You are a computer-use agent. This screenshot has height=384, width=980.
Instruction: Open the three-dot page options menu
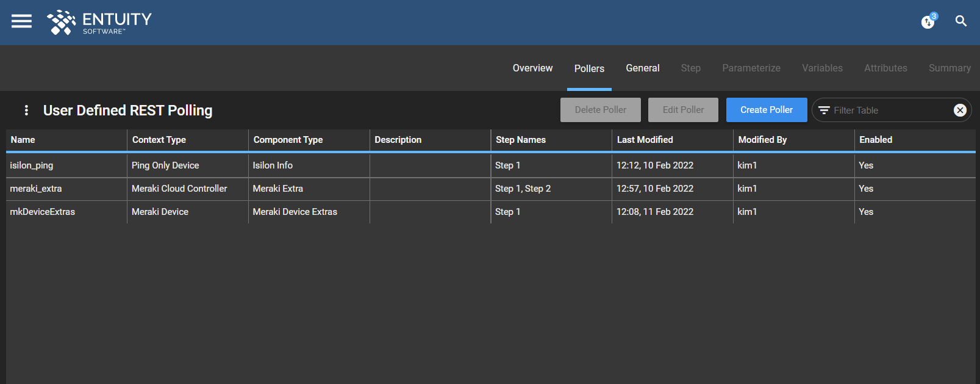coord(26,110)
